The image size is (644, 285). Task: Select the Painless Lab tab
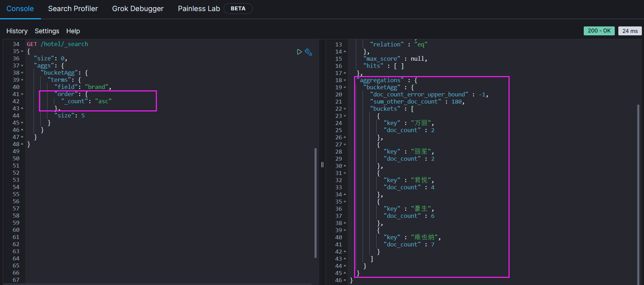coord(199,9)
